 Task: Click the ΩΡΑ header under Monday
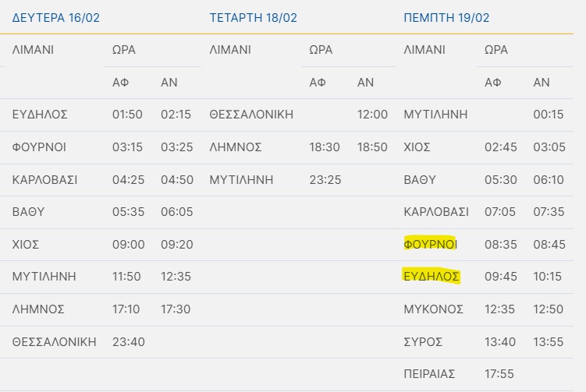coord(124,50)
